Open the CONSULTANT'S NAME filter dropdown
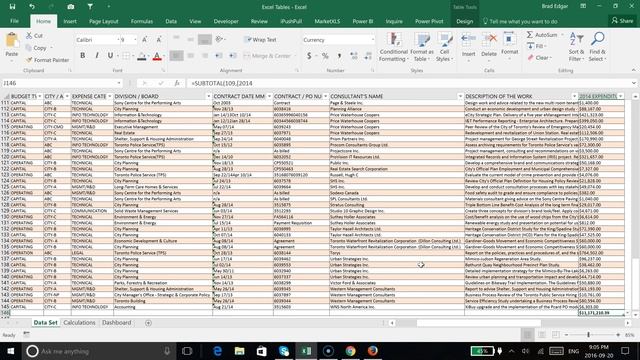 click(460, 96)
